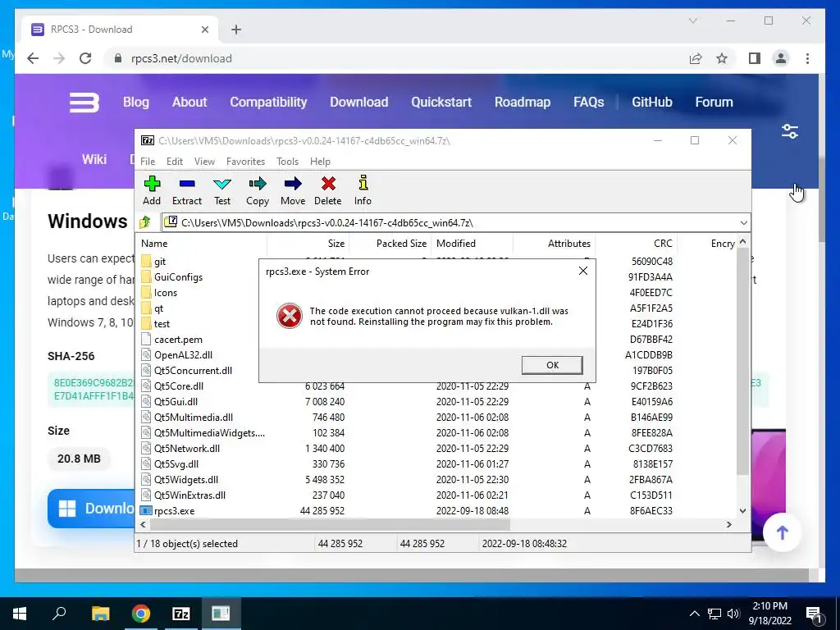Bookmark this page with the star icon
The width and height of the screenshot is (840, 630).
722,58
